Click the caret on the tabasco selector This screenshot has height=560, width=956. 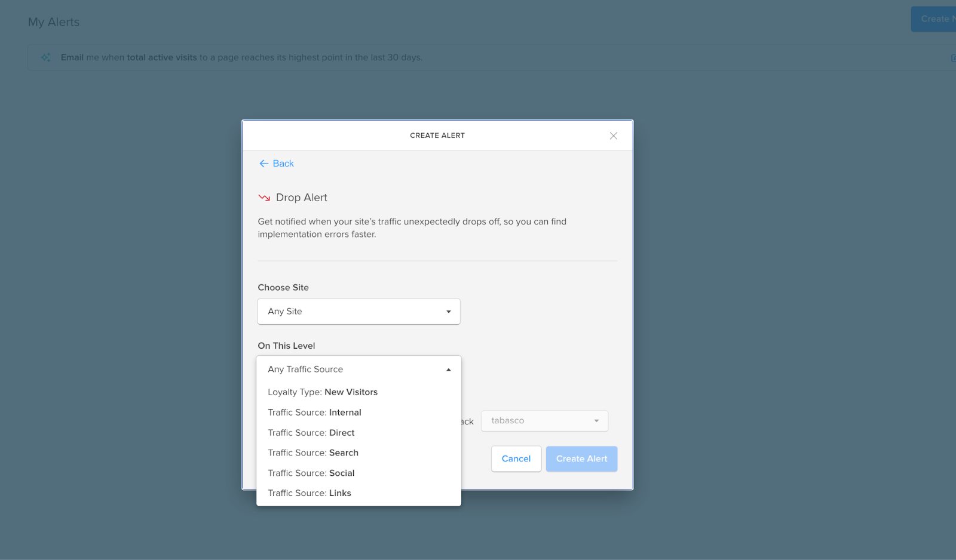click(596, 420)
